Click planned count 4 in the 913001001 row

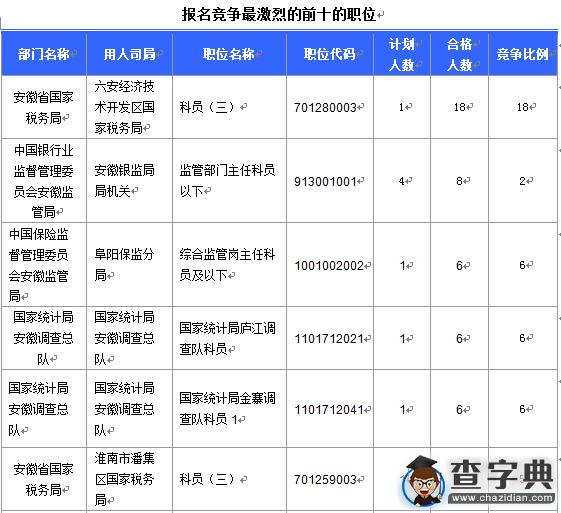[401, 181]
